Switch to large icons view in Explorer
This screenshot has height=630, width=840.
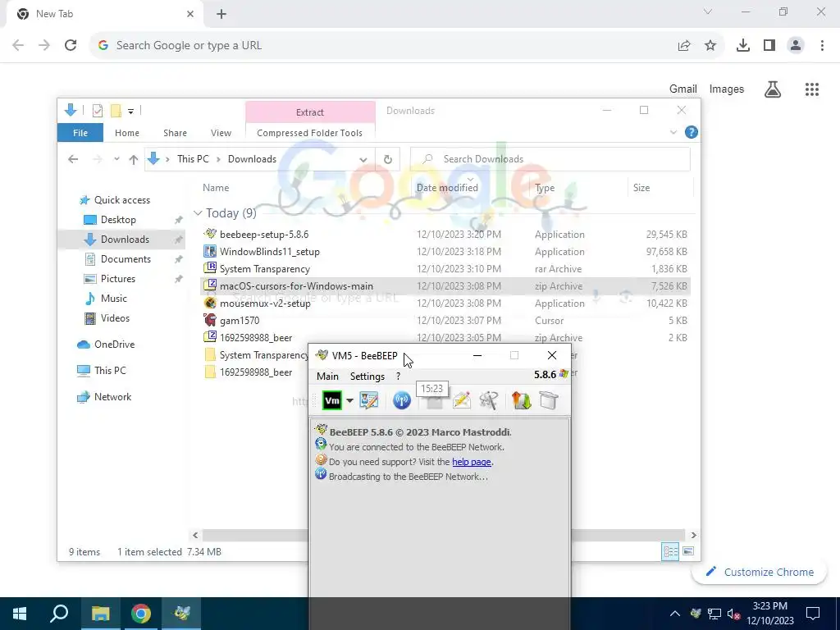click(688, 551)
